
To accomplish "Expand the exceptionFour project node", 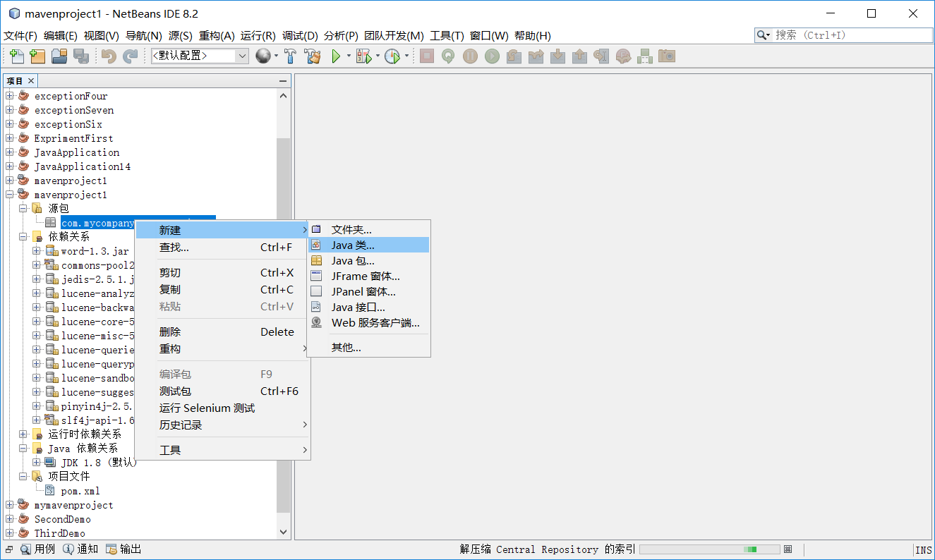I will [x=10, y=96].
